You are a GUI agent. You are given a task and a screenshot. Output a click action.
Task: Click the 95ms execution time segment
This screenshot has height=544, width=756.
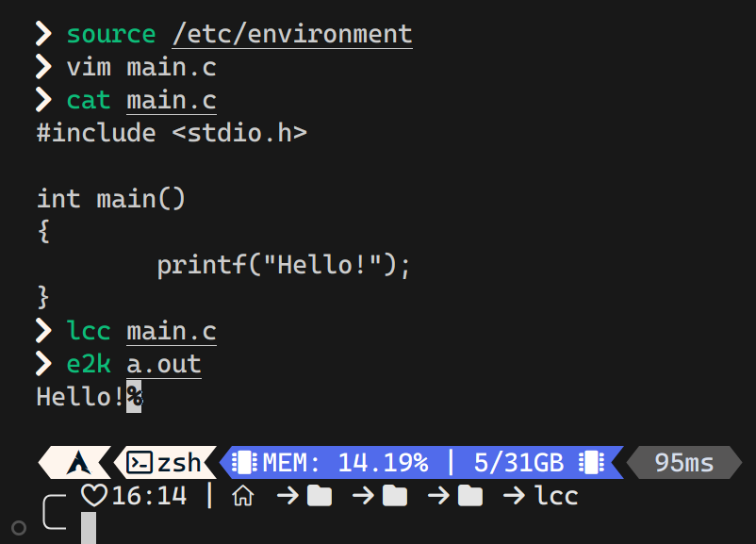tap(683, 463)
